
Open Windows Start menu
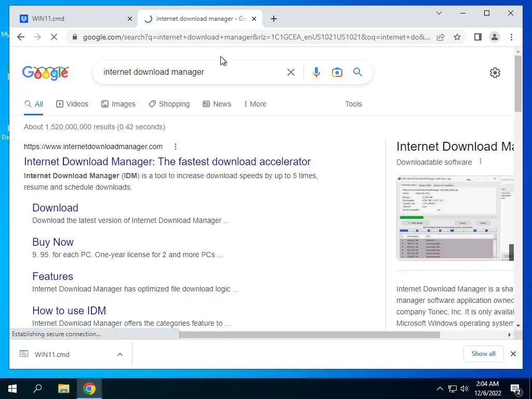point(12,389)
